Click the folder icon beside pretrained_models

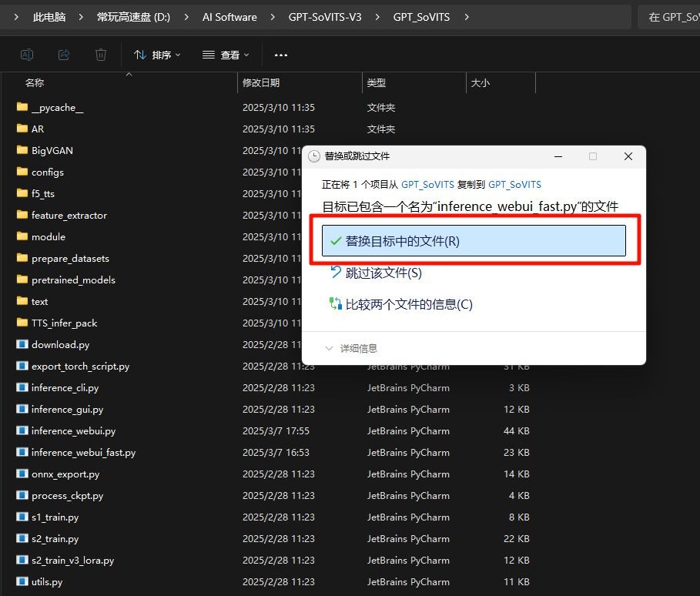click(21, 280)
